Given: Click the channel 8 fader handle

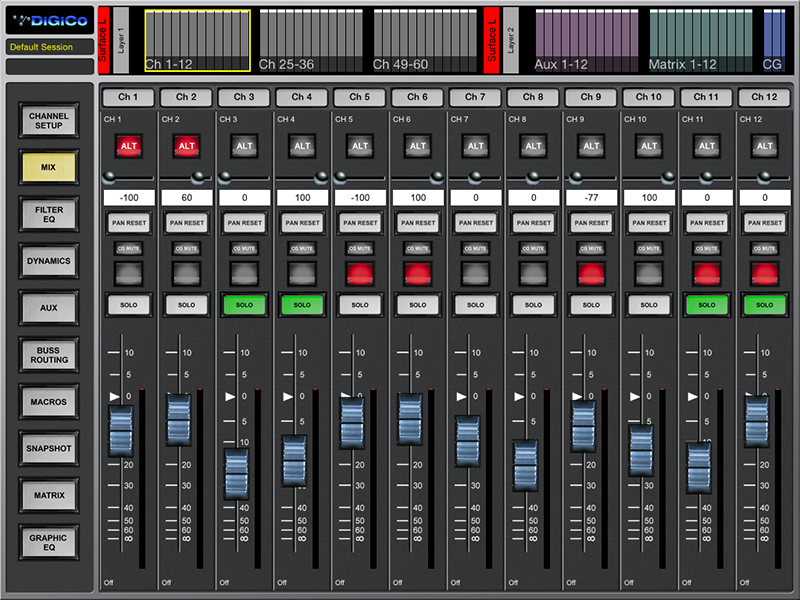Looking at the screenshot, I should (x=526, y=465).
